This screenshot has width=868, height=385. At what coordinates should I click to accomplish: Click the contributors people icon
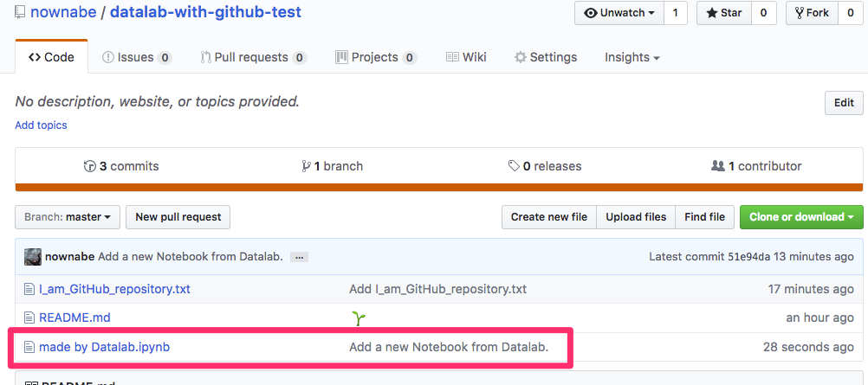(717, 166)
